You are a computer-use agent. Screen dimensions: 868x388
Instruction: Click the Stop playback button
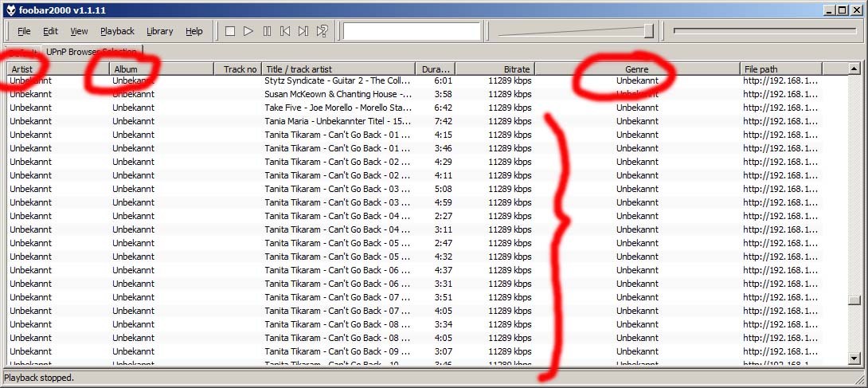pos(230,31)
